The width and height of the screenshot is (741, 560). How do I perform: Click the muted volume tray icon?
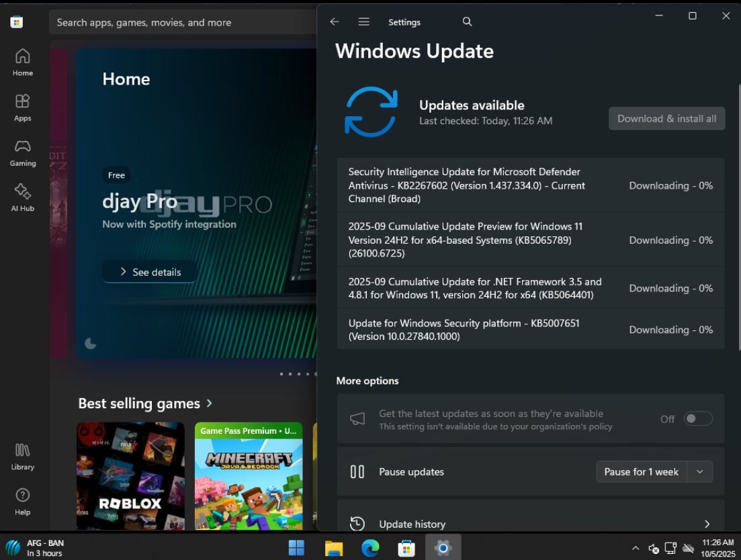[654, 548]
